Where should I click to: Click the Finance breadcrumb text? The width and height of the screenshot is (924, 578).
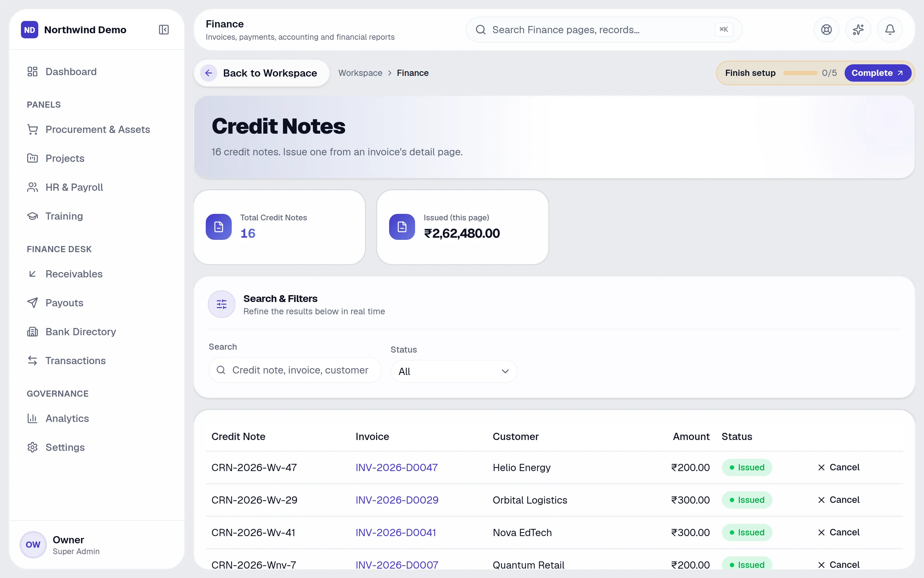413,73
